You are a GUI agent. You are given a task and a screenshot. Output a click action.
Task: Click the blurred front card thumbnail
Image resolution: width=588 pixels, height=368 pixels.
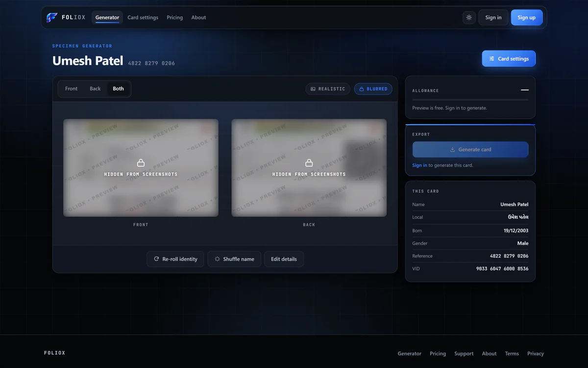(141, 168)
